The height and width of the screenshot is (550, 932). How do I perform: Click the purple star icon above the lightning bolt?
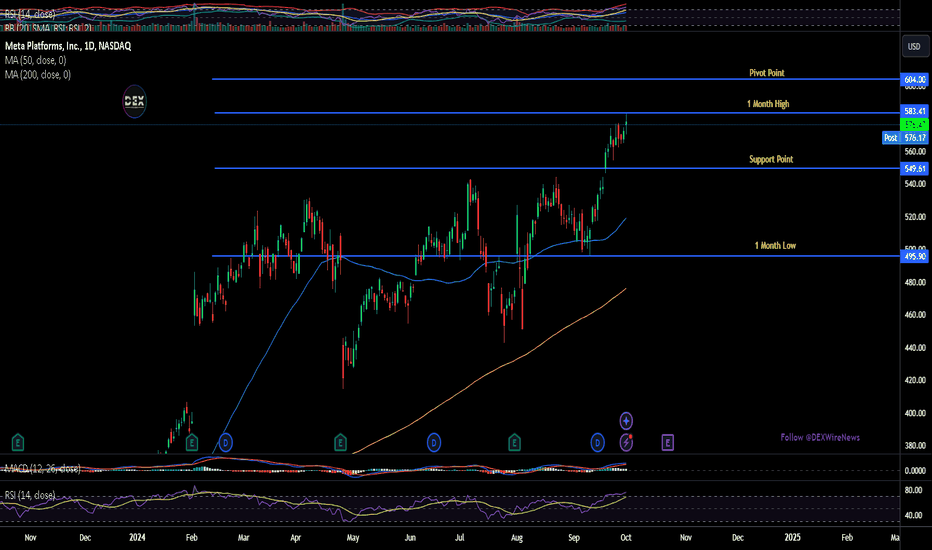pos(626,421)
